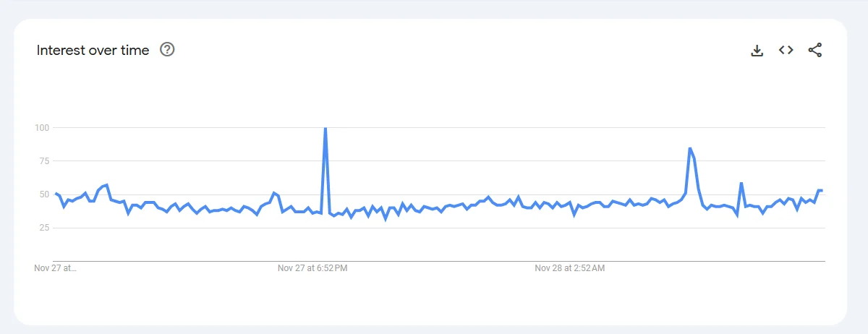868x334 pixels.
Task: Click the 100 y-axis label
Action: tap(41, 128)
